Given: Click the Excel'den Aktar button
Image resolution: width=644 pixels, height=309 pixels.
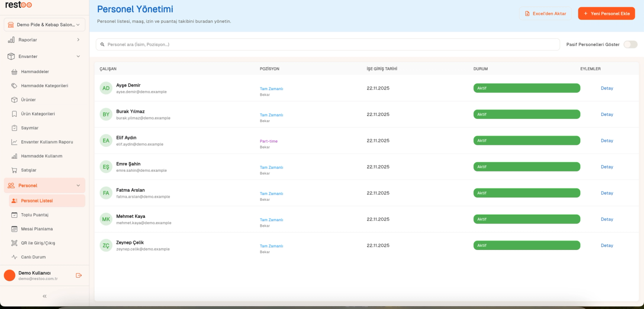Looking at the screenshot, I should [x=546, y=14].
